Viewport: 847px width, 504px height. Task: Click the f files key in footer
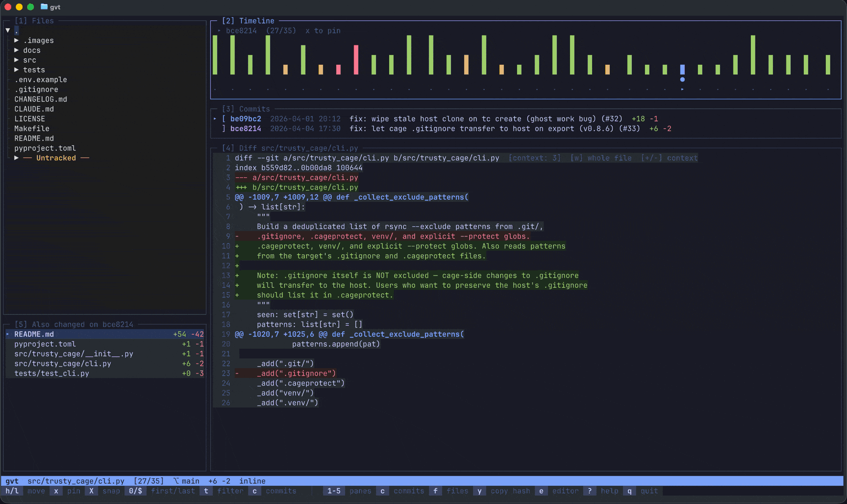[x=435, y=491]
